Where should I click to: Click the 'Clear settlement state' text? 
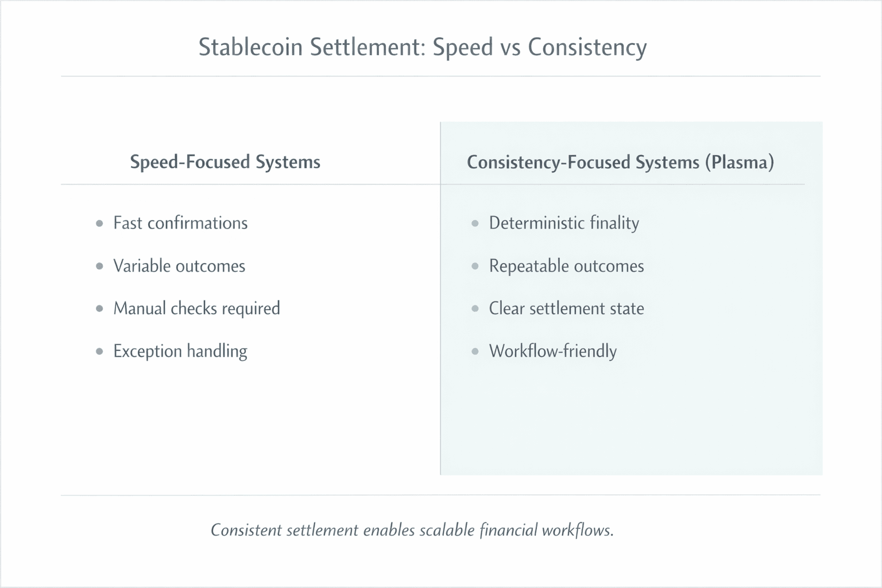[567, 308]
